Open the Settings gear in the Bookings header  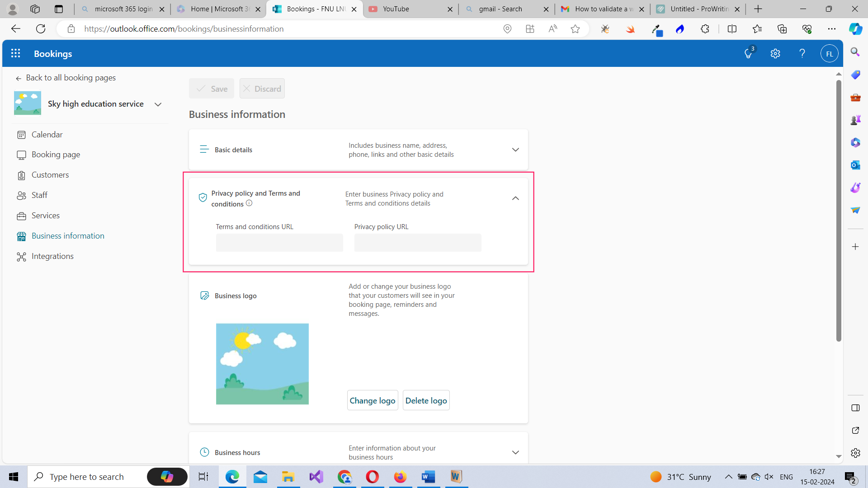tap(775, 53)
